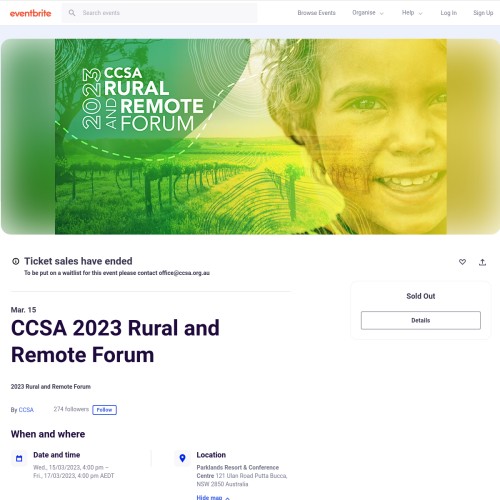Click the info icon beside Ticket sales ended
Viewport: 500px width, 500px height.
tap(16, 261)
